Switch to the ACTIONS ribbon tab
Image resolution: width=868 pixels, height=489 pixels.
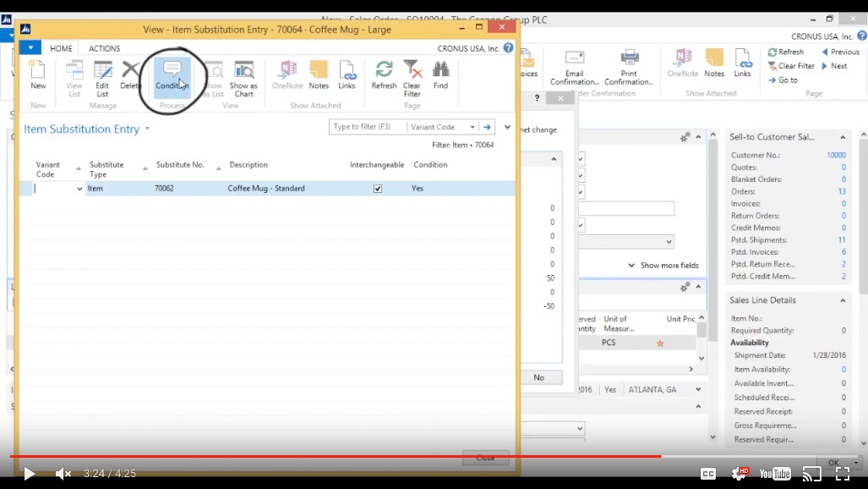(x=104, y=48)
